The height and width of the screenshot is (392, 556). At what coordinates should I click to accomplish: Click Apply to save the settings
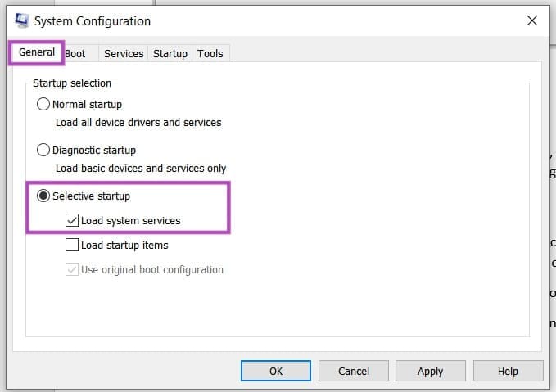tap(430, 371)
